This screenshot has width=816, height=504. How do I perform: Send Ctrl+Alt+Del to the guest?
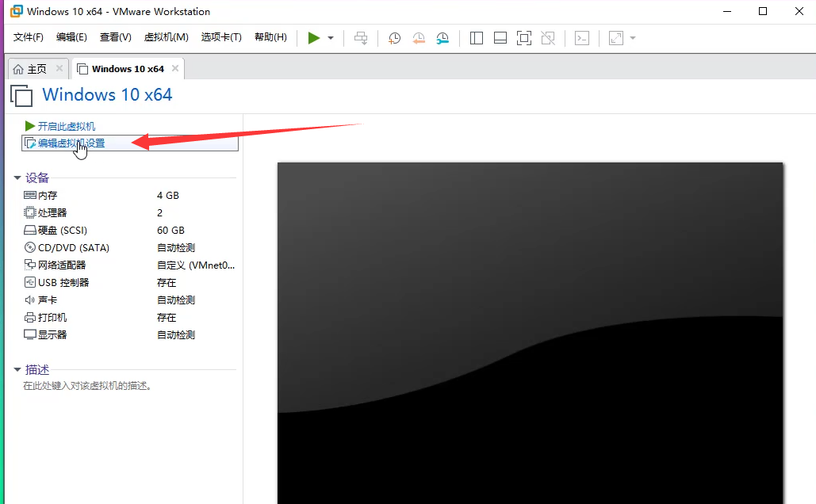[x=361, y=37]
